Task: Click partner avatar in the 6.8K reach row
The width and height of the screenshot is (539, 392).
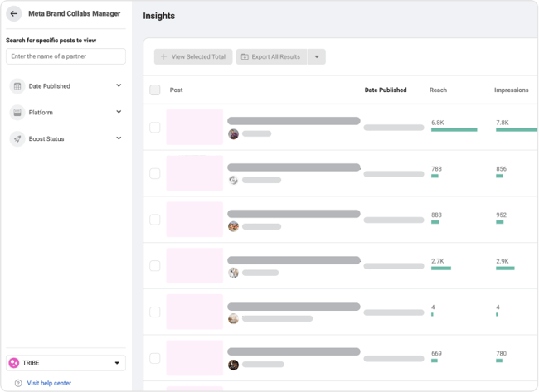Action: pos(233,133)
